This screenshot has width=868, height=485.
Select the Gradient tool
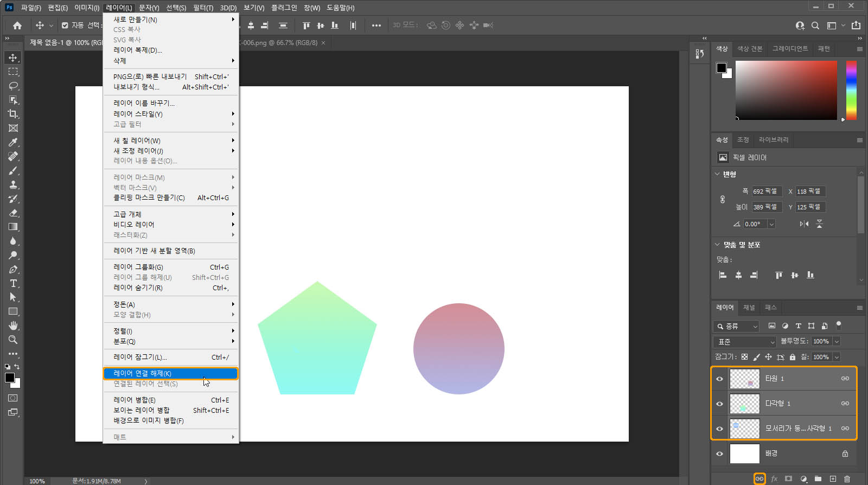(13, 227)
